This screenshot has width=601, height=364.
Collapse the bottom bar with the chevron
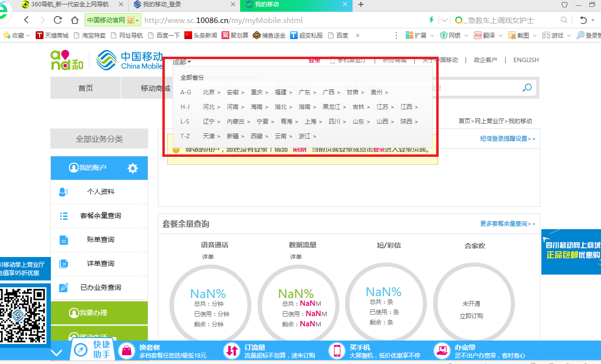coord(57,352)
